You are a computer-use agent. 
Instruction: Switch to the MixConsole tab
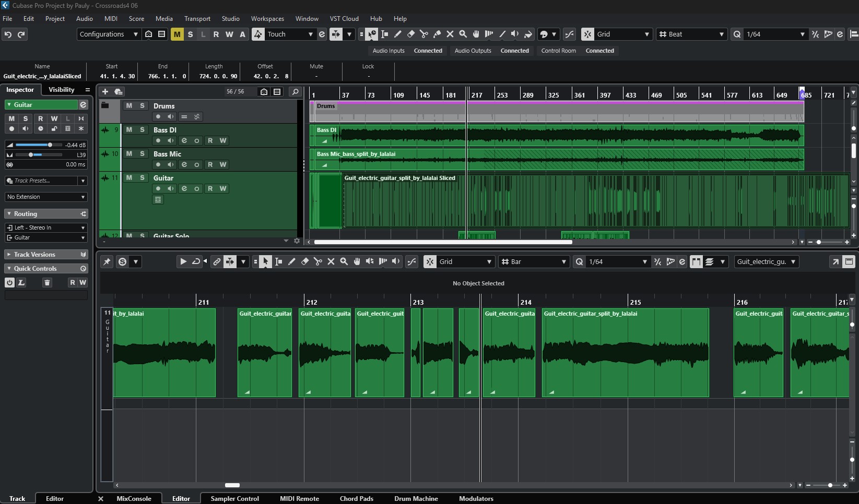click(x=134, y=498)
